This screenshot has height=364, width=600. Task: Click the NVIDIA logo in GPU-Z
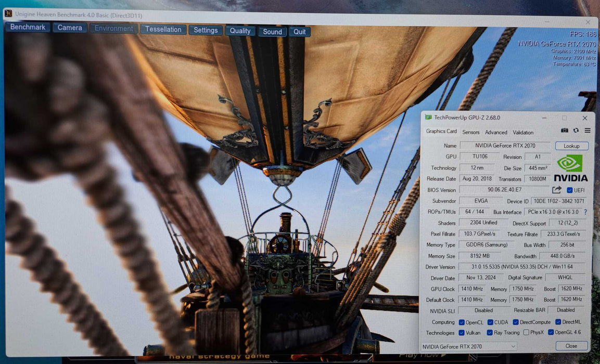[x=570, y=167]
